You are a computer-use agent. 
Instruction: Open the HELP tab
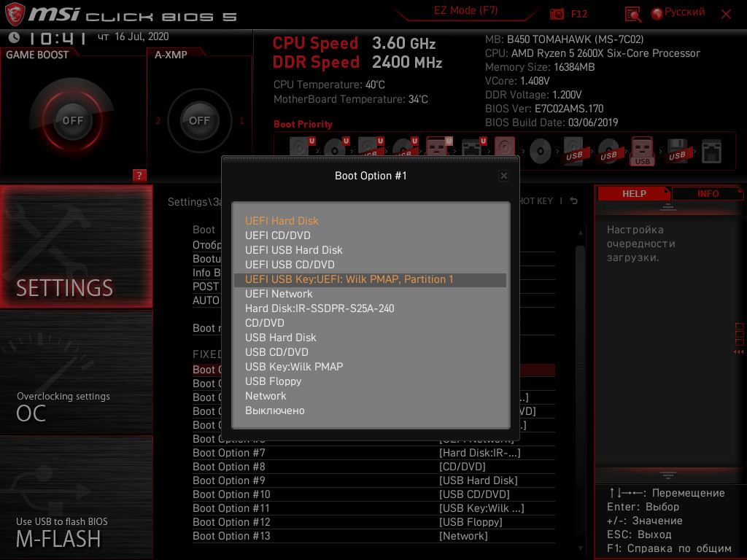[634, 194]
